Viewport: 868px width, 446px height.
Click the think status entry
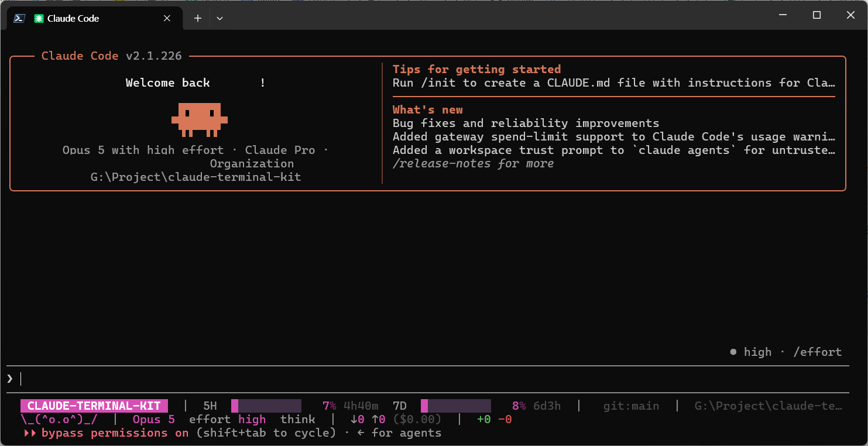(298, 419)
